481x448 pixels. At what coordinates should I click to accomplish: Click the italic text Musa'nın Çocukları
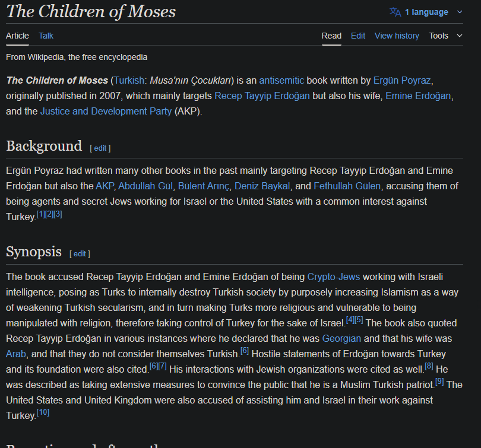pos(190,80)
